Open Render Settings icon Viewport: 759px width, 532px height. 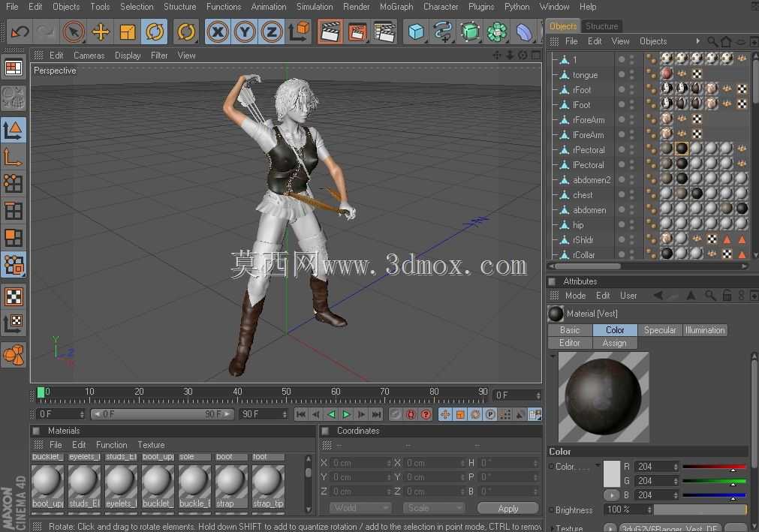coord(384,32)
